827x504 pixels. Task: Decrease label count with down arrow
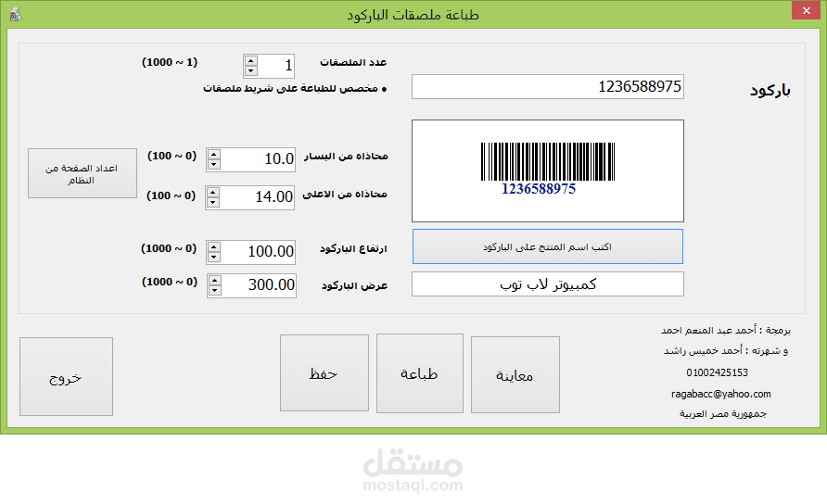point(251,70)
